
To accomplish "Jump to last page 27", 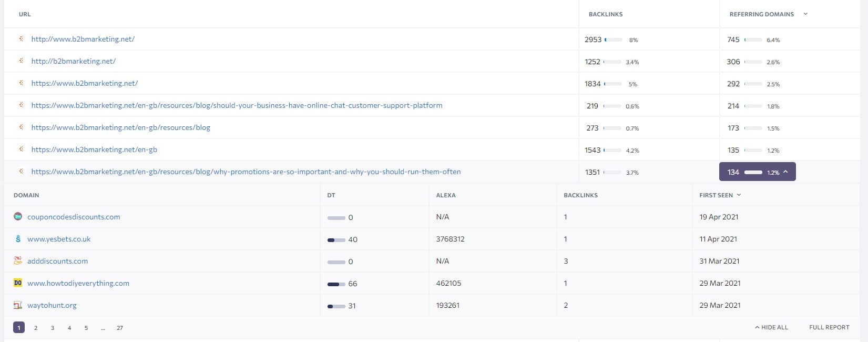I will coord(120,328).
